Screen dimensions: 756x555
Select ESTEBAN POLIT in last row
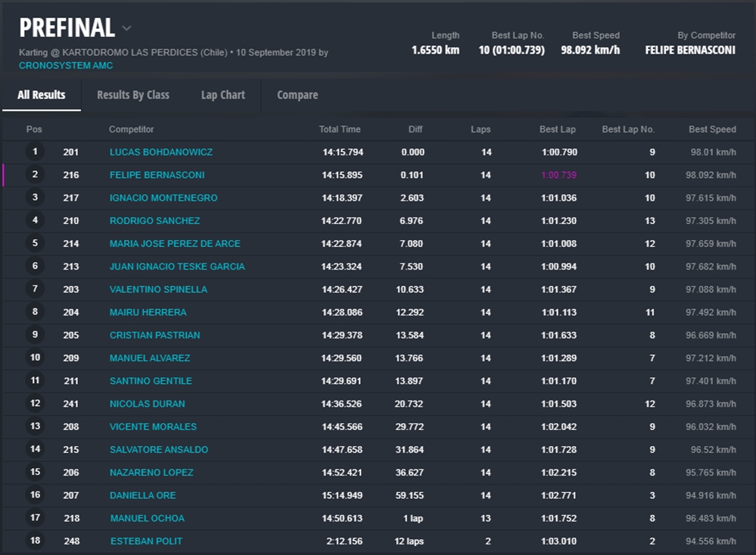coord(146,541)
